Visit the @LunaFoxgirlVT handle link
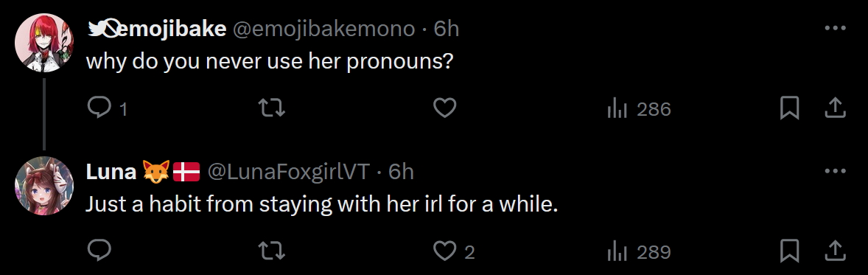868x275 pixels. [x=288, y=172]
